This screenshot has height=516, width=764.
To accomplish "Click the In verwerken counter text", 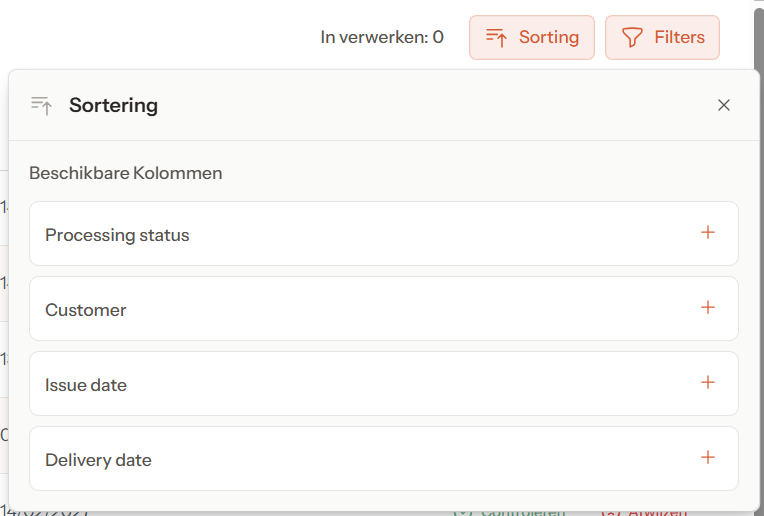I will tap(381, 38).
